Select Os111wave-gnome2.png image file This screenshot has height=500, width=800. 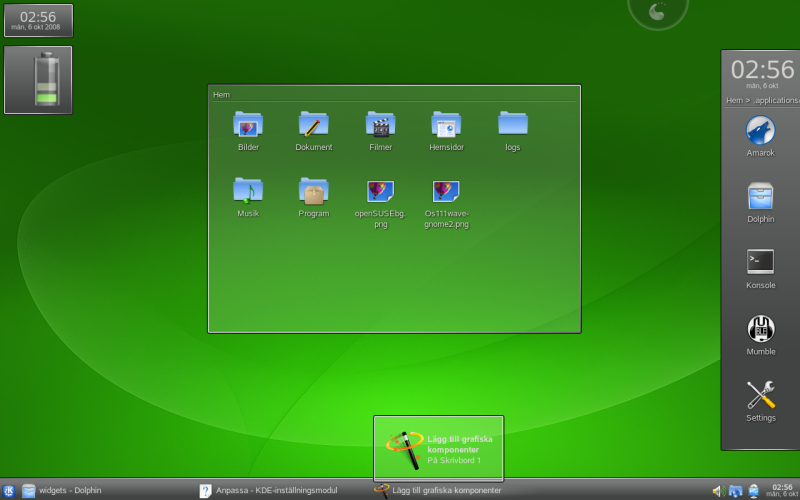coord(446,203)
